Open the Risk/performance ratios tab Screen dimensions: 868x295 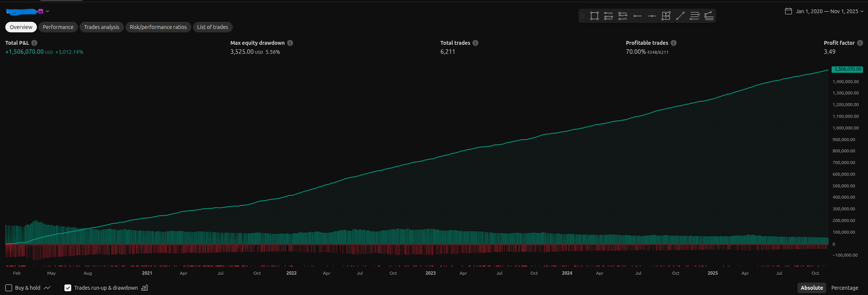pos(158,27)
